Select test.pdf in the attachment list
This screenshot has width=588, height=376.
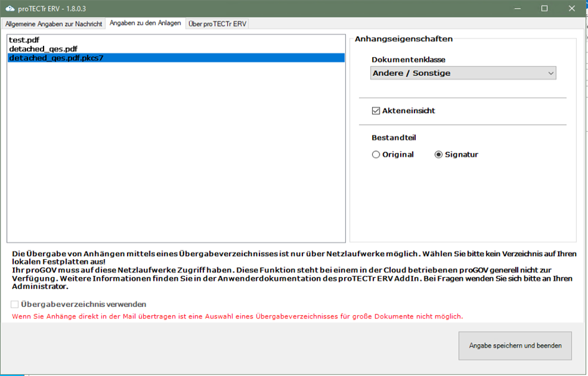tap(26, 40)
